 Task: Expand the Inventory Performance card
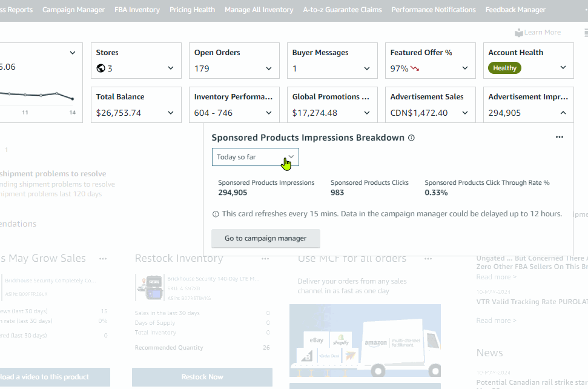point(269,113)
